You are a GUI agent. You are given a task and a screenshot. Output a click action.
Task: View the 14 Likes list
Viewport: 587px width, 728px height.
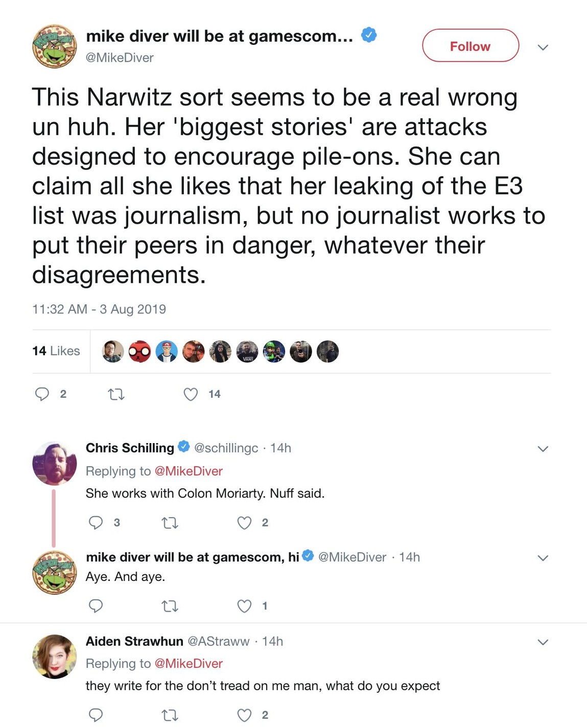tap(56, 351)
